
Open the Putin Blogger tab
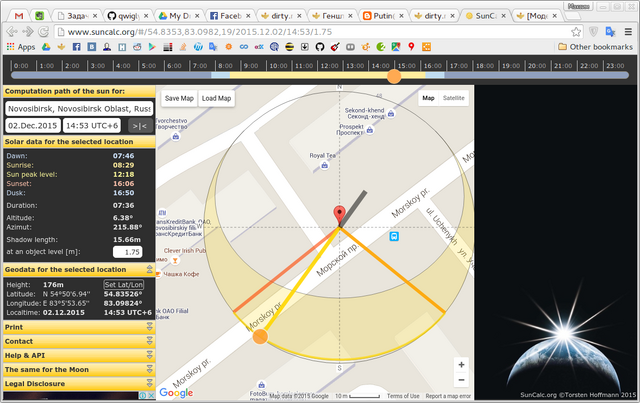click(x=383, y=16)
